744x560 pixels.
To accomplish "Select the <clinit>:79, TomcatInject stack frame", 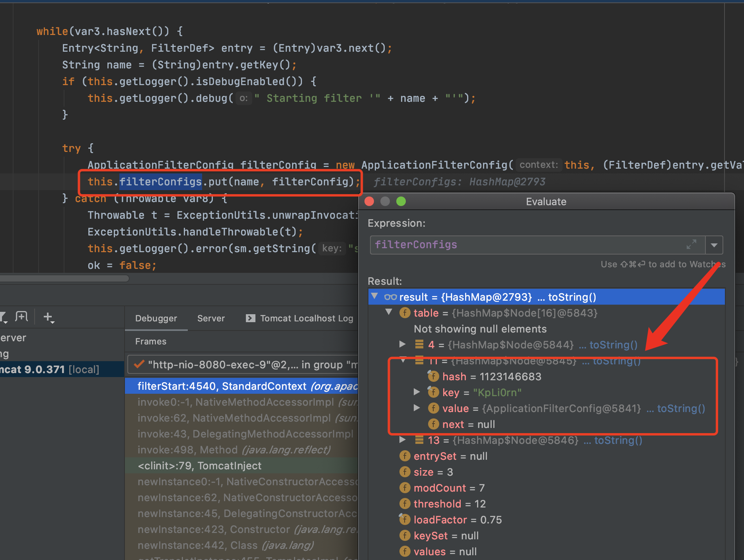I will click(x=199, y=466).
